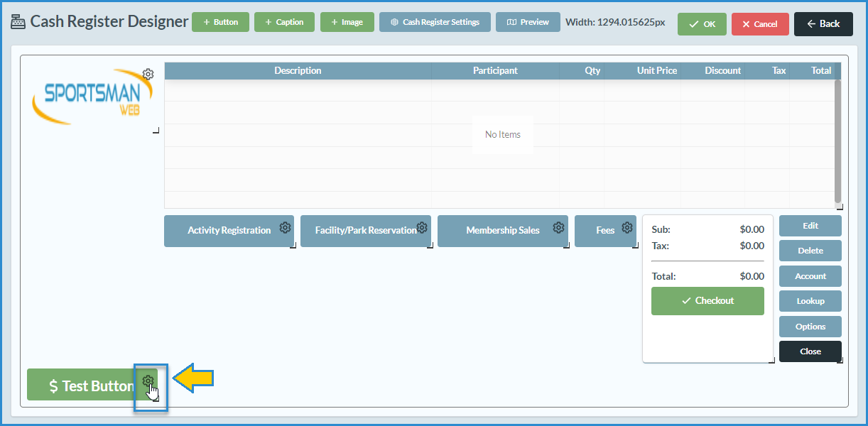The image size is (868, 426).
Task: Click the items grid vertical scrollbar
Action: click(x=837, y=141)
